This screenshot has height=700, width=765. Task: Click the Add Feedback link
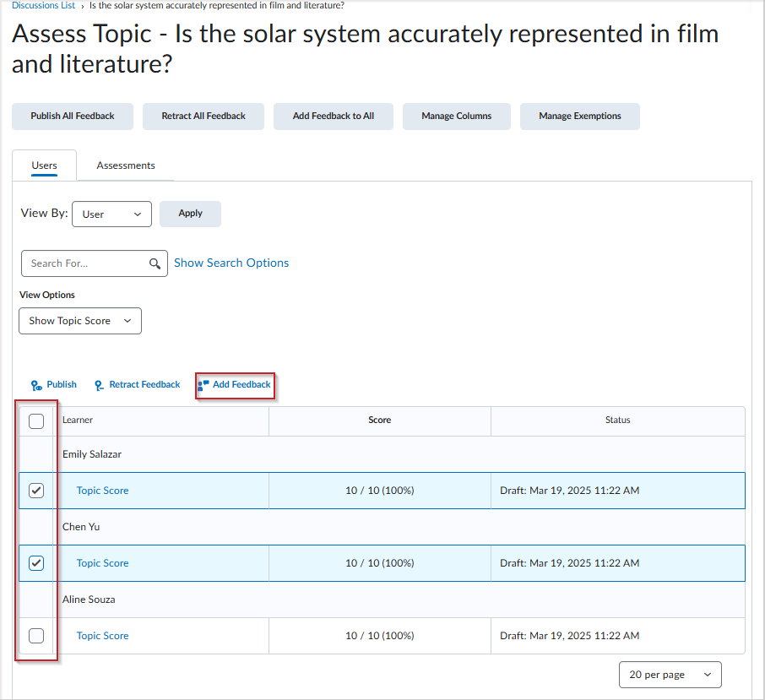pos(241,384)
